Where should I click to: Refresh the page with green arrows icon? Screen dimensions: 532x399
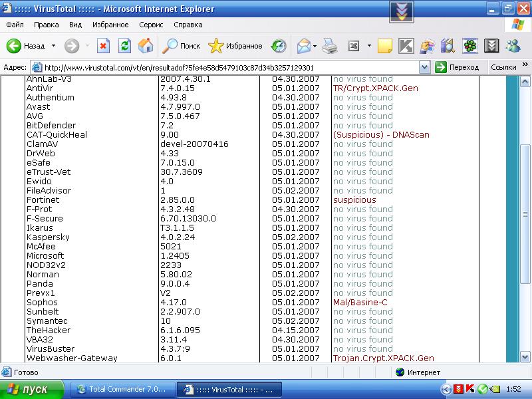[x=124, y=46]
